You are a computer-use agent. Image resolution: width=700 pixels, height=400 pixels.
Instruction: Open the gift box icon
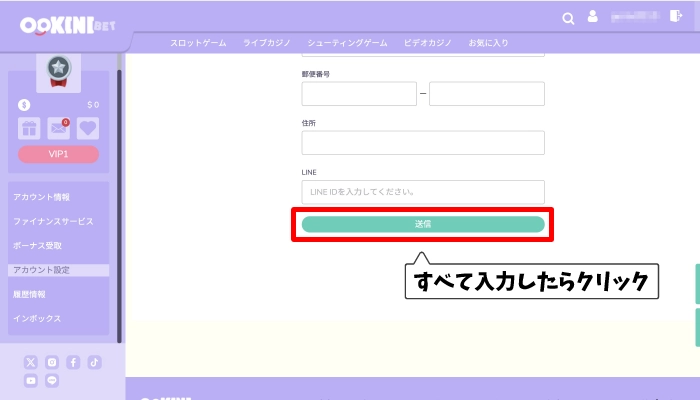click(29, 128)
